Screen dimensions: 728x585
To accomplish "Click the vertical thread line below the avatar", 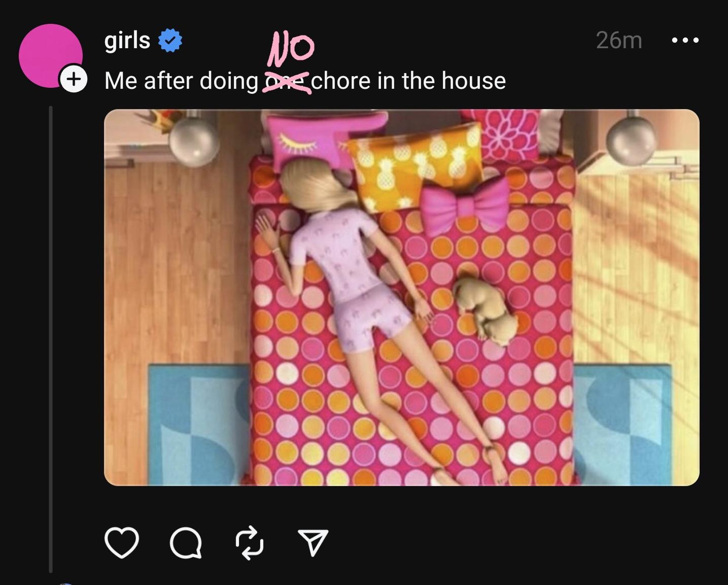I will point(51,338).
